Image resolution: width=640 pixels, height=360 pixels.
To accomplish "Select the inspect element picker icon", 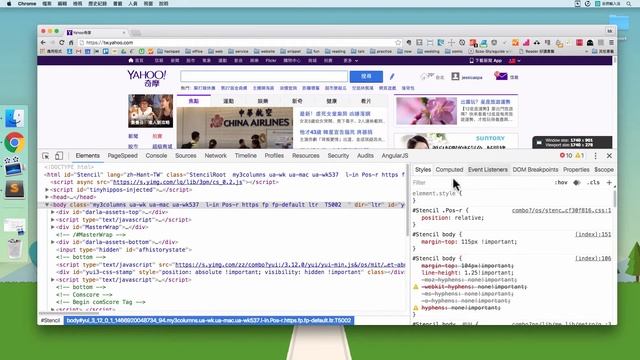I will click(46, 156).
